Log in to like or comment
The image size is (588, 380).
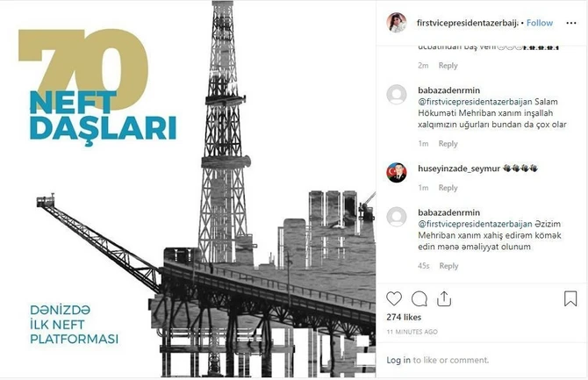(x=398, y=360)
